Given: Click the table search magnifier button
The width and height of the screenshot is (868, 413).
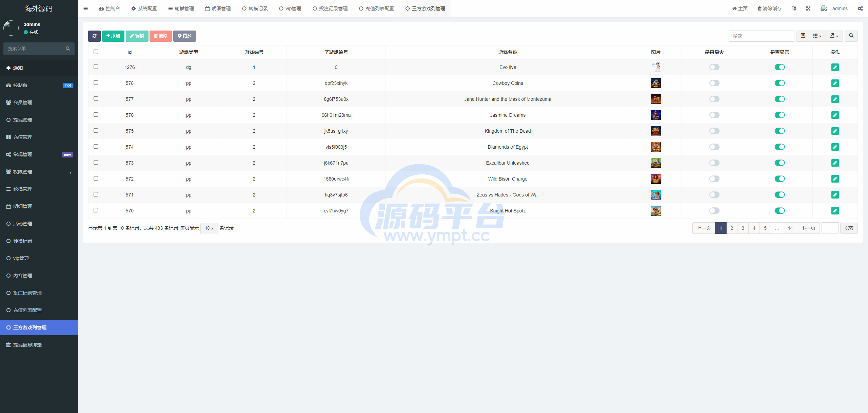Looking at the screenshot, I should tap(851, 36).
